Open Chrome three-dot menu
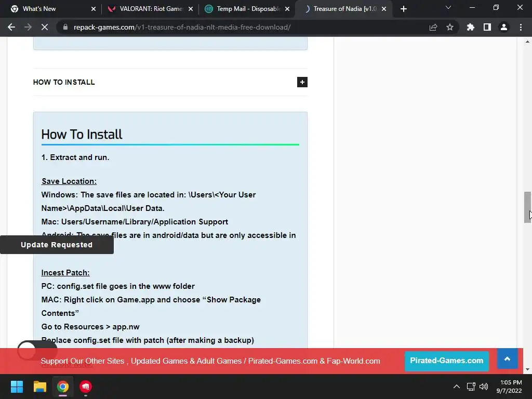Screen dimensions: 532x399 [x=521, y=27]
